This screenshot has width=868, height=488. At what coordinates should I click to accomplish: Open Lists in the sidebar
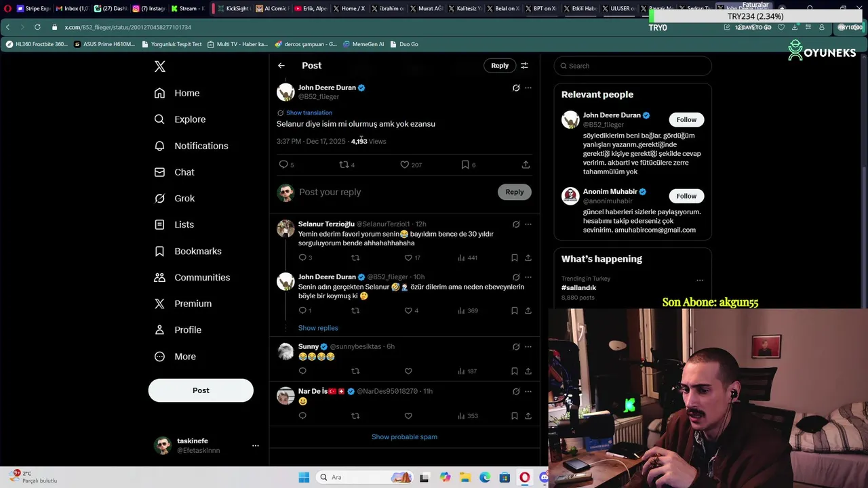point(174,224)
